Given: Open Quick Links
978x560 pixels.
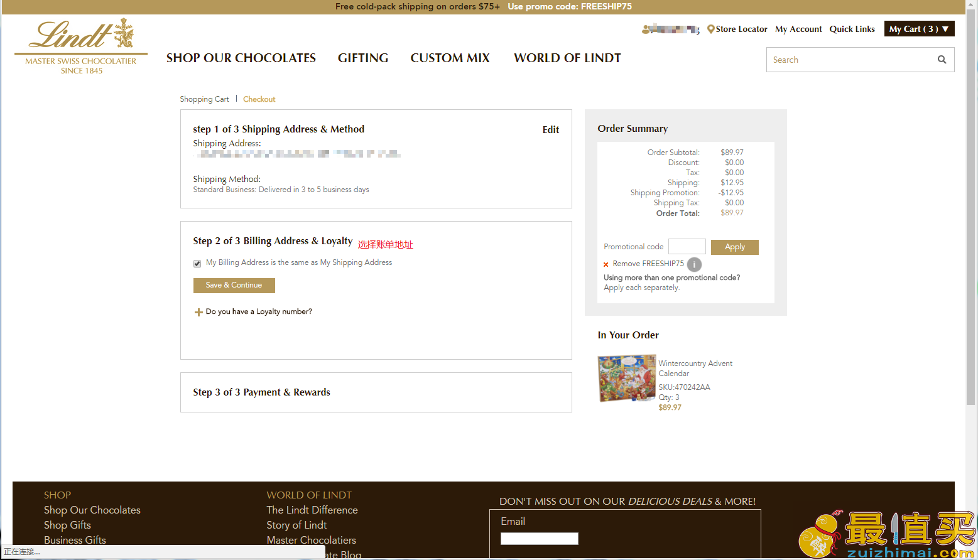Looking at the screenshot, I should pos(852,29).
